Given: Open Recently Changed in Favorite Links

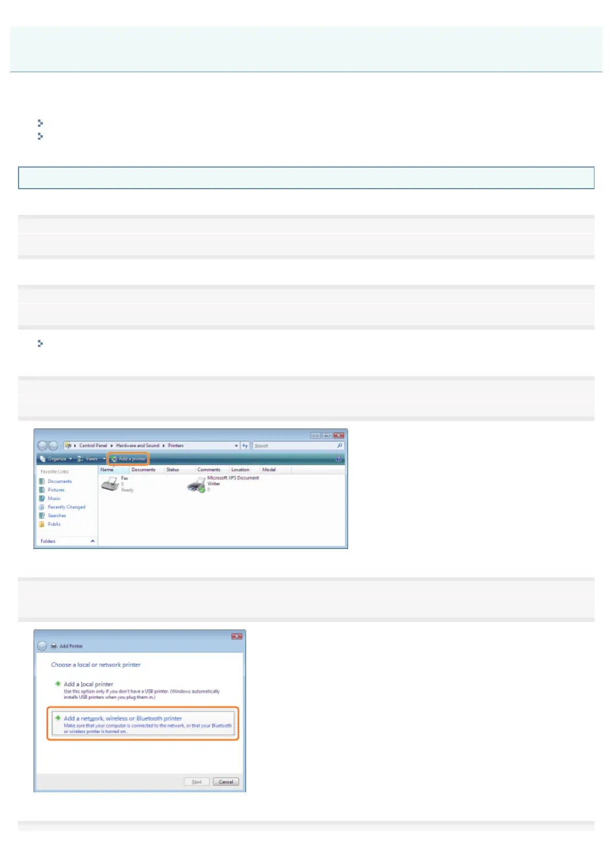Looking at the screenshot, I should (66, 507).
